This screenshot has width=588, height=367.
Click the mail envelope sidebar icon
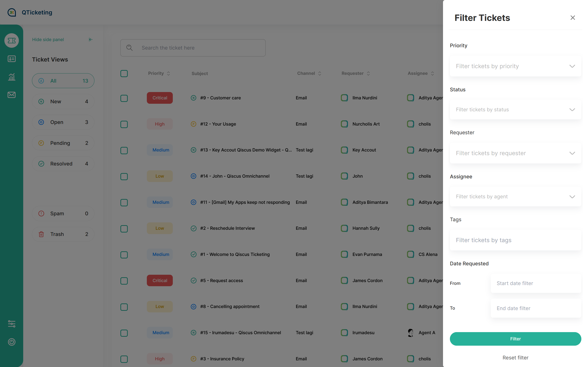point(11,95)
